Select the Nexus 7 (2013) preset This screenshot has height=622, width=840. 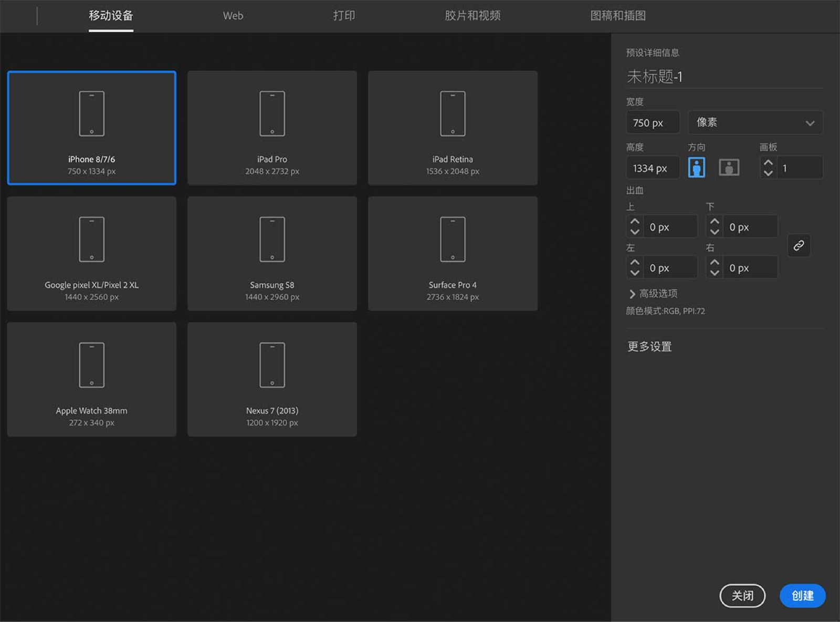point(272,379)
